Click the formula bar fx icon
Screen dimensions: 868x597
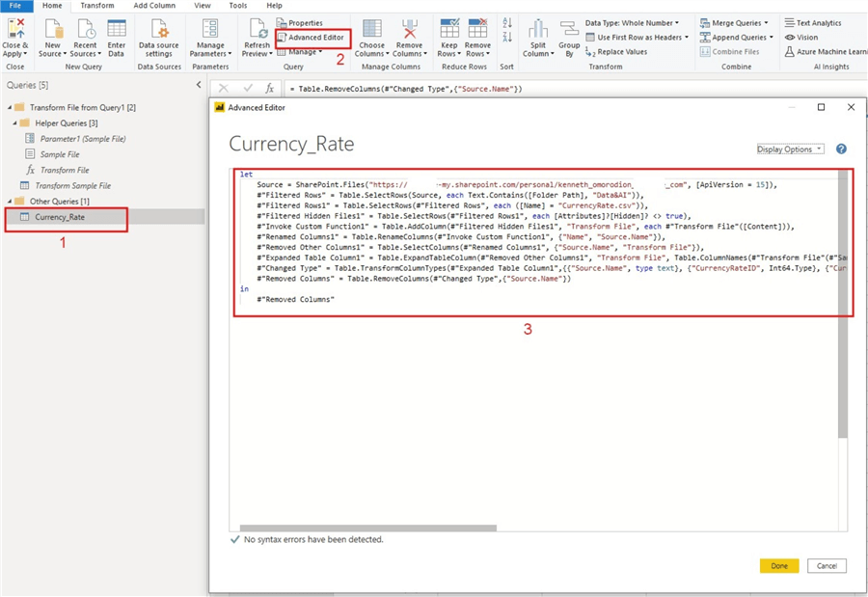269,88
